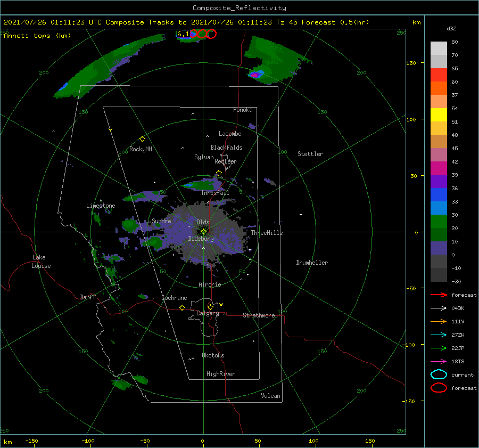Click the rightmost red forecast circle at top

coord(211,34)
